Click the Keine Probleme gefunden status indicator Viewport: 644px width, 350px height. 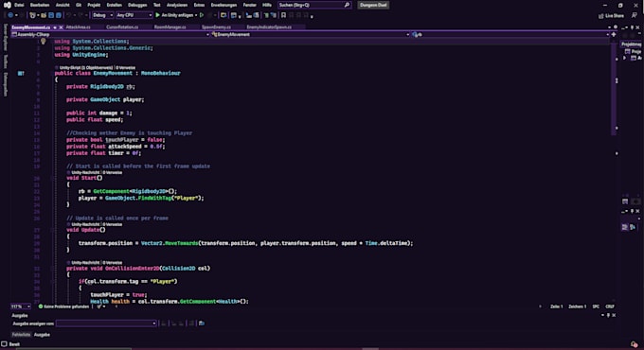(63, 306)
